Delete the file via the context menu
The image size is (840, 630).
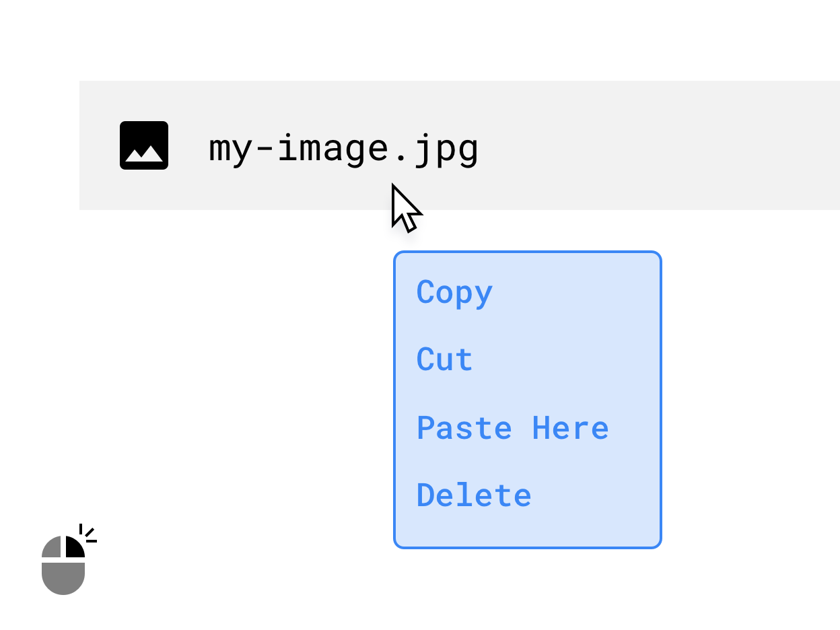474,495
